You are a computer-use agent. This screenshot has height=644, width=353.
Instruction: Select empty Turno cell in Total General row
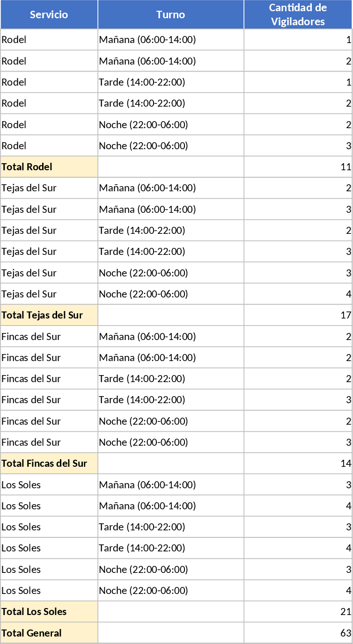tap(170, 633)
